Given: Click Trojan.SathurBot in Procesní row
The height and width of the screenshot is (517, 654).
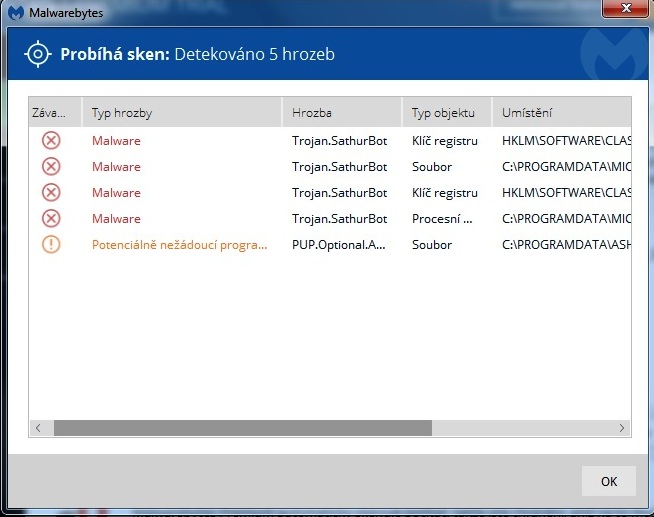Looking at the screenshot, I should click(340, 219).
